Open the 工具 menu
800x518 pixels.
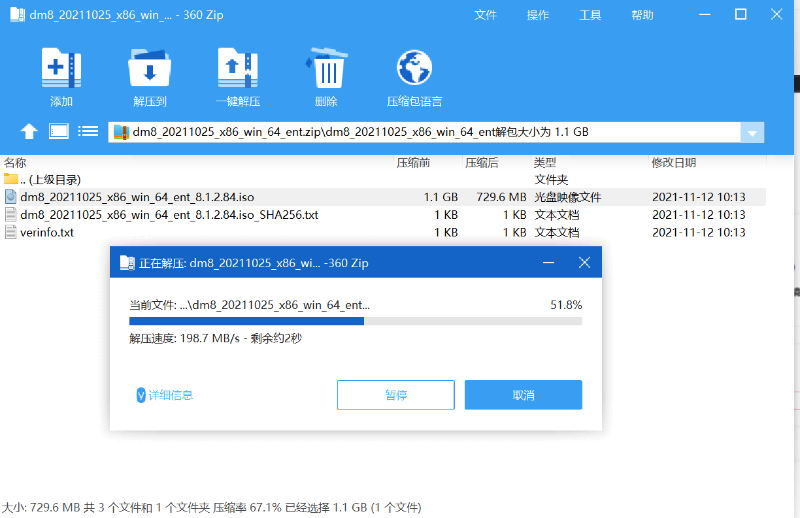coord(590,15)
